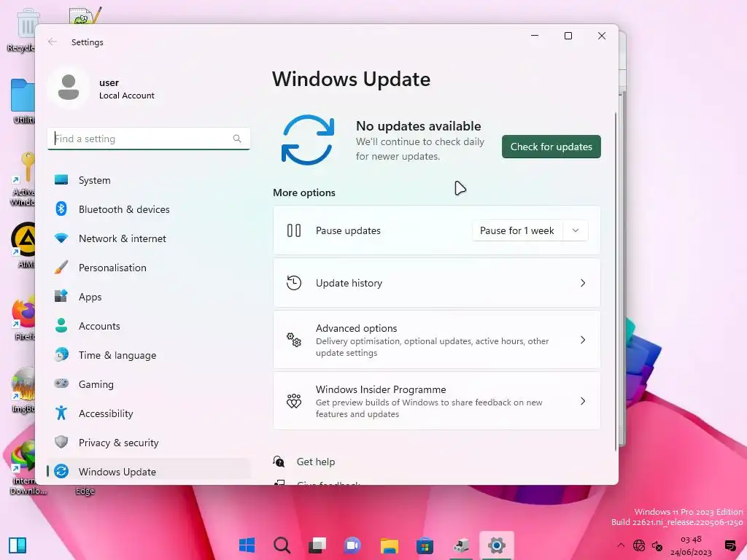Open File Explorer from the taskbar
The image size is (747, 560).
pos(390,545)
